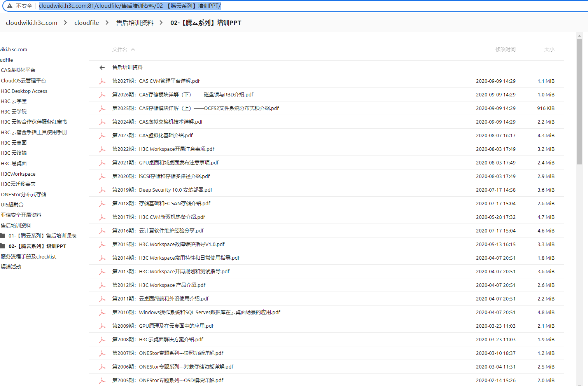This screenshot has height=386, width=588.
Task: Click the PDF icon for 第2013期 Workspace开局规划
Action: [102, 272]
